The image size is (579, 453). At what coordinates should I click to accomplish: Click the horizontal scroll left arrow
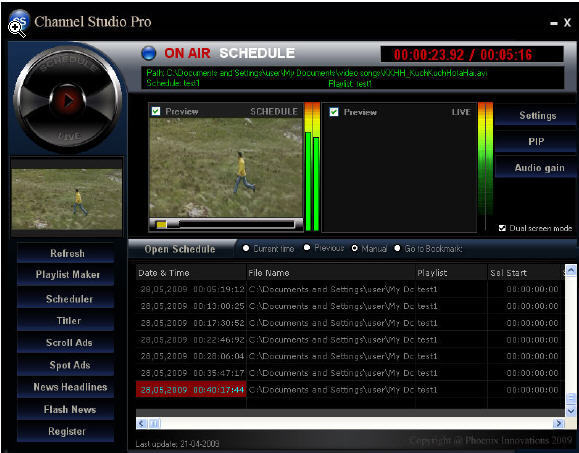[141, 423]
